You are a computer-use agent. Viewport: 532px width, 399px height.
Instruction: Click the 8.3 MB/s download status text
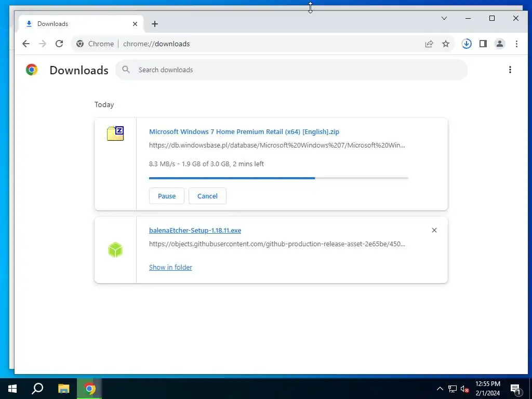(x=206, y=164)
